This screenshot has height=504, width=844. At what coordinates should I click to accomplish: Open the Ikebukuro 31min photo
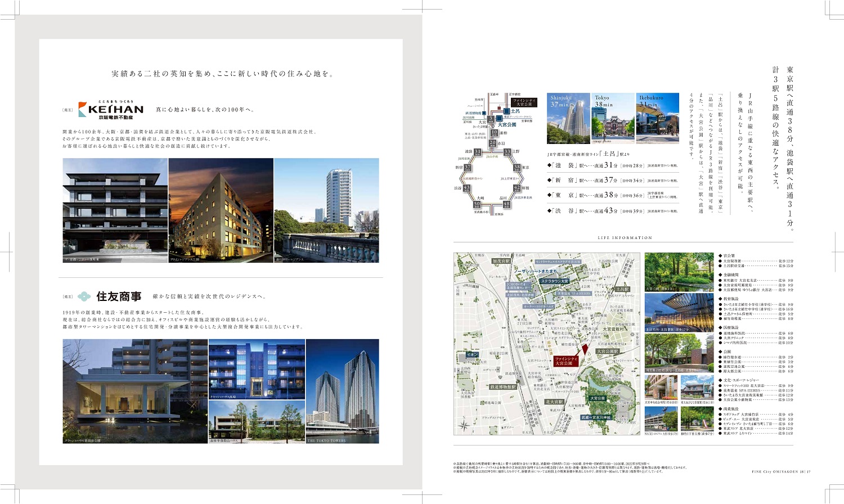click(657, 118)
